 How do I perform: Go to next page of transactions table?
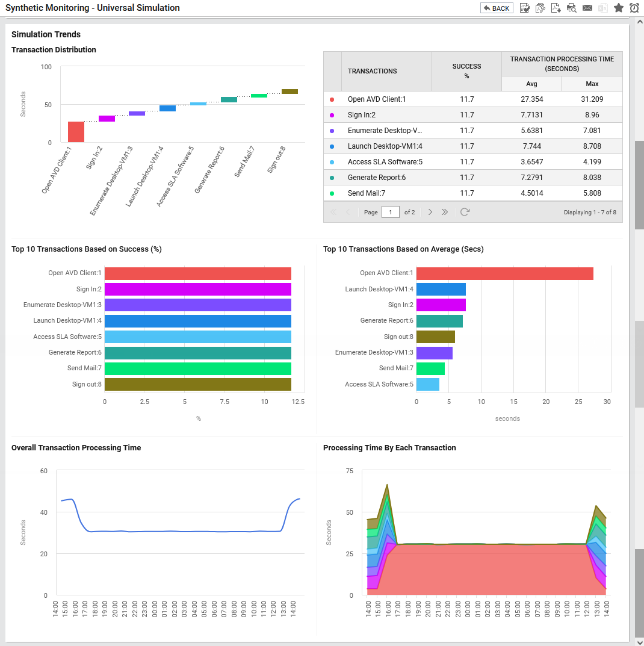[x=430, y=212]
